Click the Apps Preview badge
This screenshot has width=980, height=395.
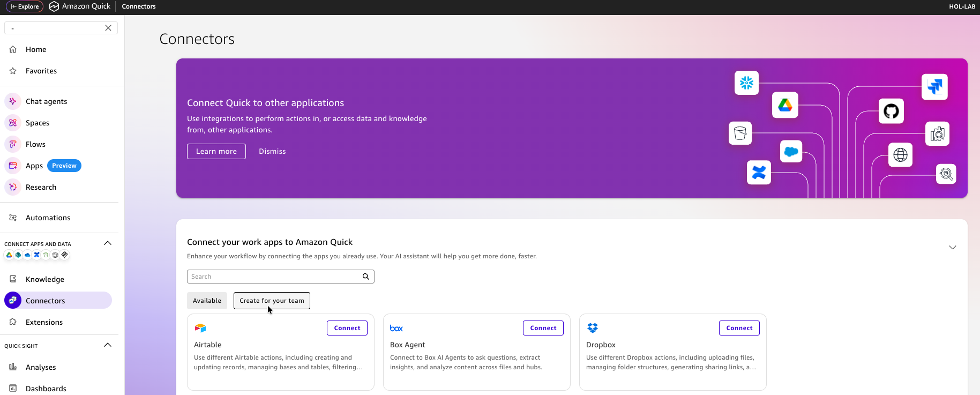(64, 166)
